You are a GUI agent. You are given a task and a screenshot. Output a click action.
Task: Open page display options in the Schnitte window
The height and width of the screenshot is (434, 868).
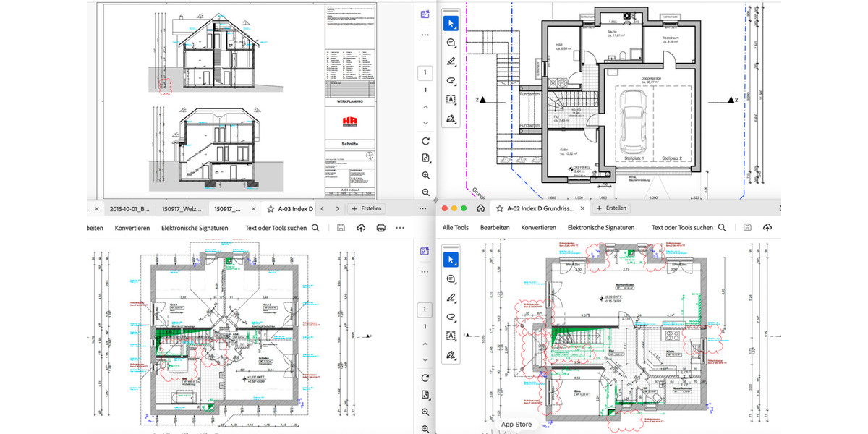pyautogui.click(x=425, y=158)
